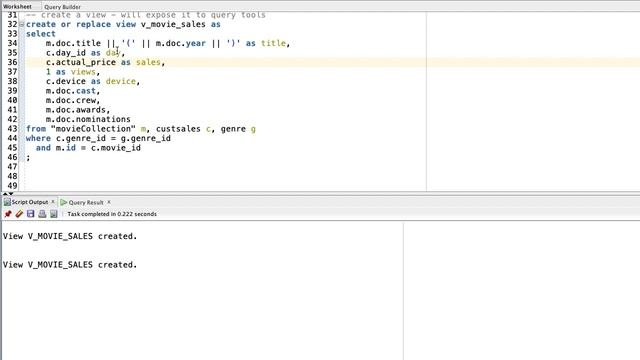Switch to the Worksheet tab

point(17,7)
